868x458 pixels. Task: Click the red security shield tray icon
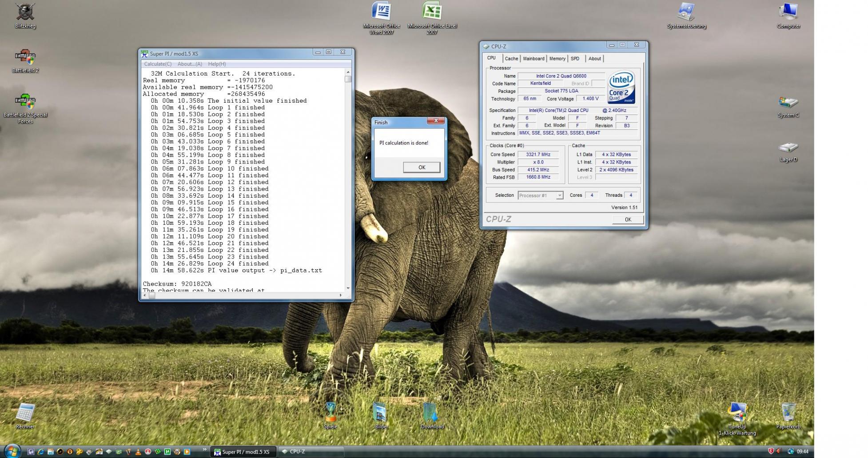click(771, 451)
